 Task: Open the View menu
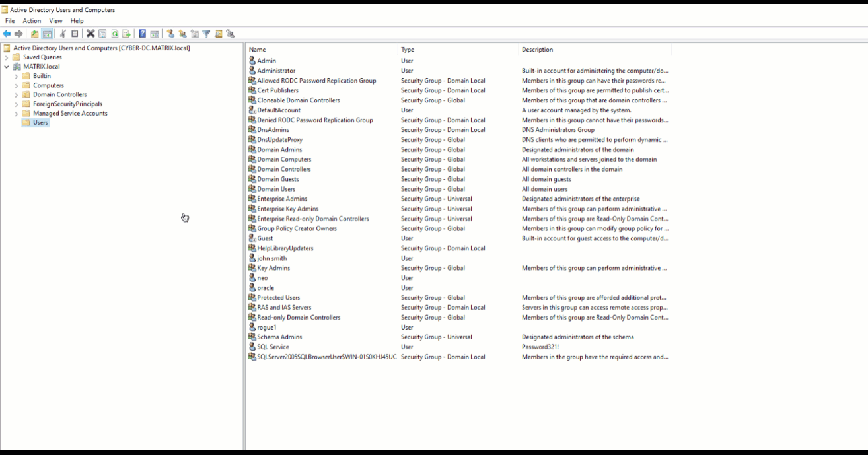(55, 21)
